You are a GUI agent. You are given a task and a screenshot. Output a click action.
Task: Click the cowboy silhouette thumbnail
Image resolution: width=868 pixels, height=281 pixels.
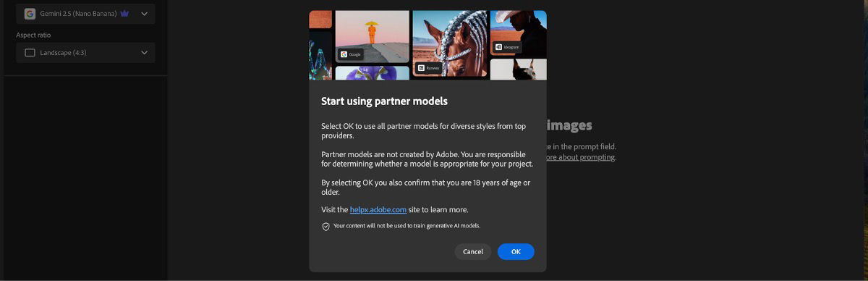pos(518,33)
